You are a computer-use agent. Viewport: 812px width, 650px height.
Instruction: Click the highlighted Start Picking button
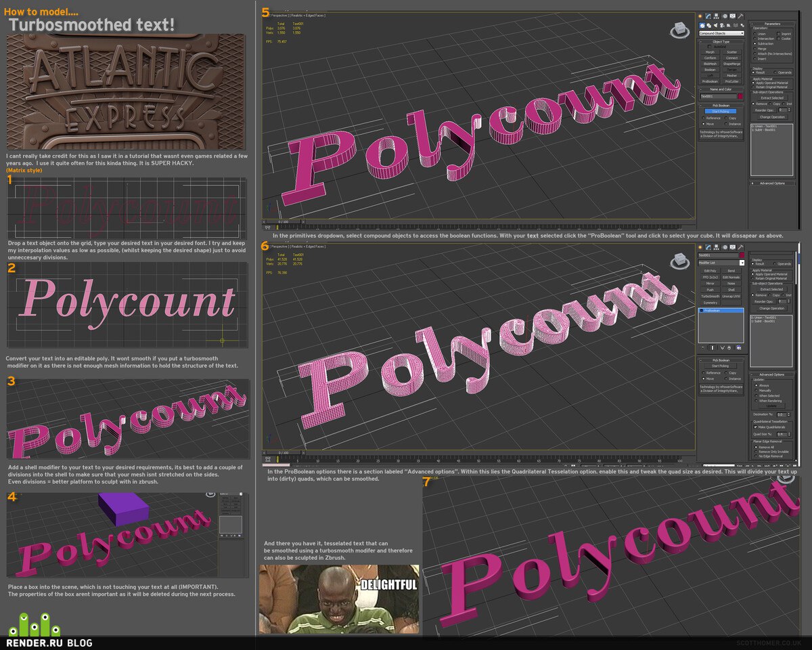[x=721, y=111]
